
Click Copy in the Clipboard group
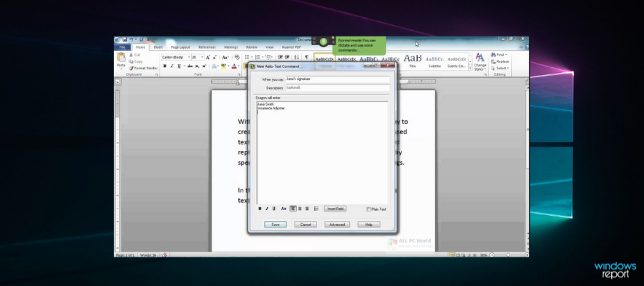136,61
